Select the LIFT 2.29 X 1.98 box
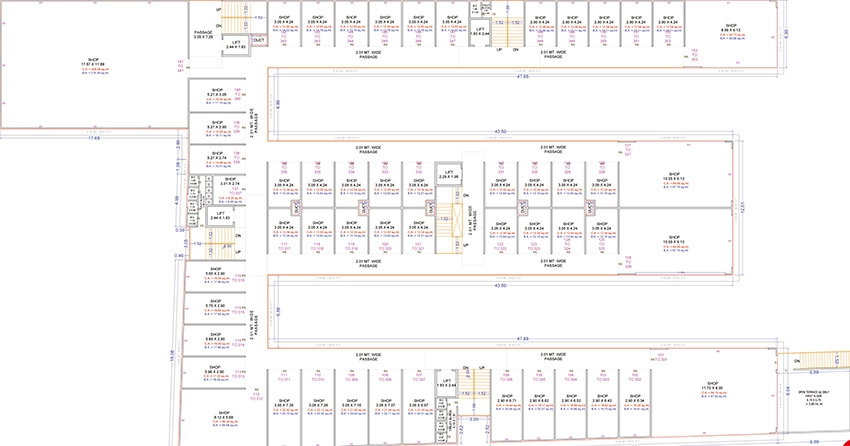The width and height of the screenshot is (850, 446). tap(449, 174)
